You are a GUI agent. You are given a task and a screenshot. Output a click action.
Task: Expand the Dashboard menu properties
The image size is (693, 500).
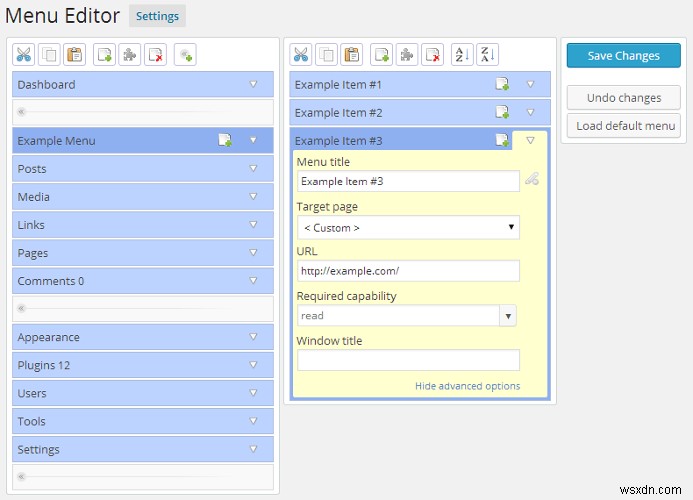(253, 84)
